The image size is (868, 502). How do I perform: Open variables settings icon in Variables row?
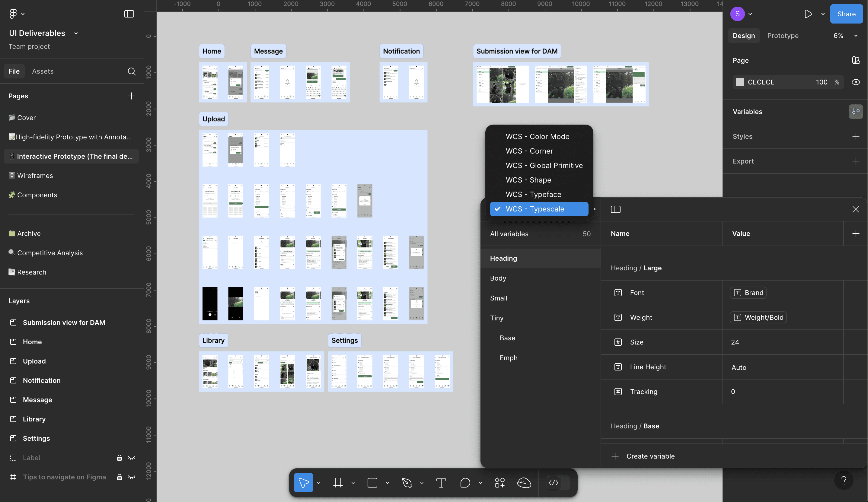pos(856,112)
